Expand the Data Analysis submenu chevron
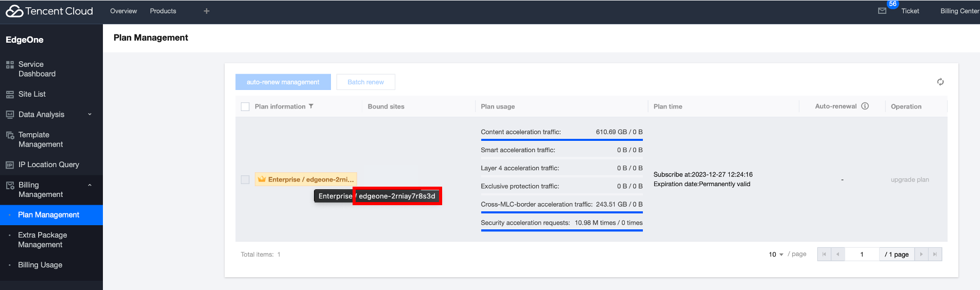This screenshot has height=290, width=980. click(x=90, y=114)
